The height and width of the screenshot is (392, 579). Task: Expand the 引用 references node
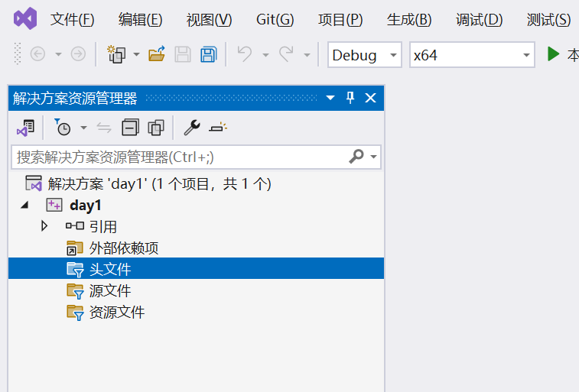coord(44,225)
